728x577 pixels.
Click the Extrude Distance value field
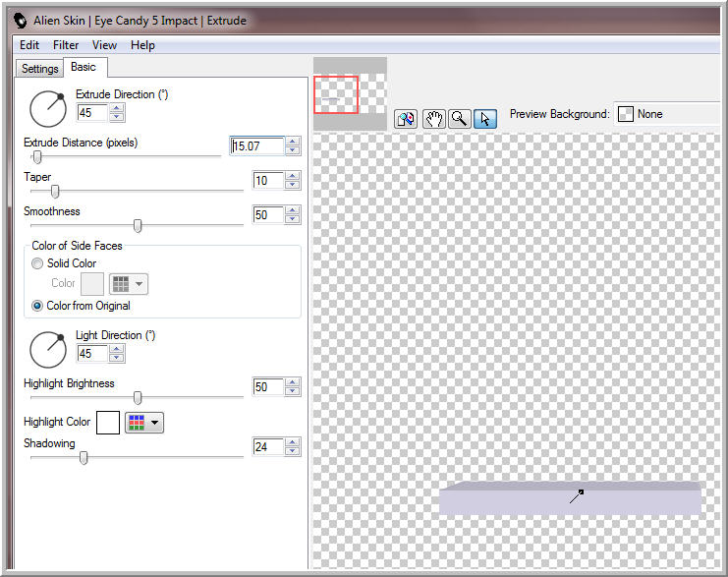256,146
